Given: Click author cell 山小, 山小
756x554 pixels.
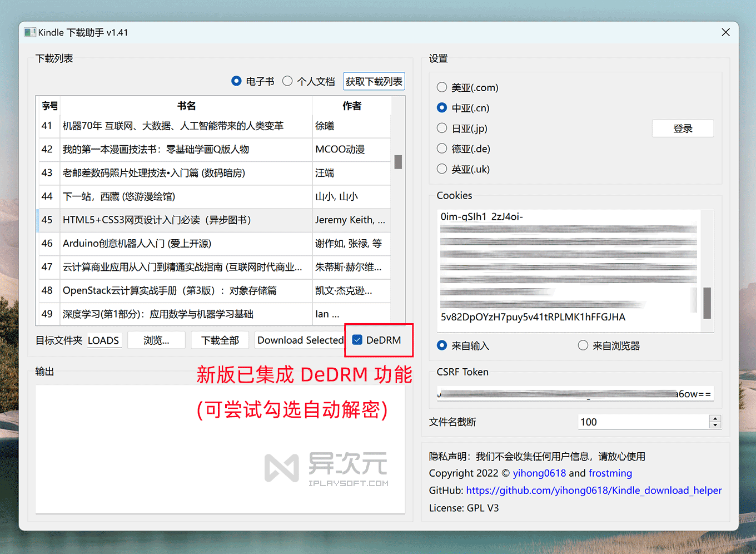Looking at the screenshot, I should 352,196.
